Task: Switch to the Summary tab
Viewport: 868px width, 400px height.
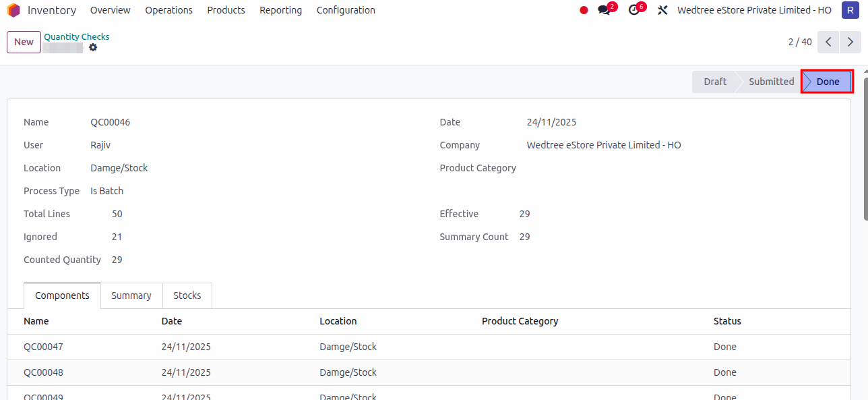Action: 131,295
